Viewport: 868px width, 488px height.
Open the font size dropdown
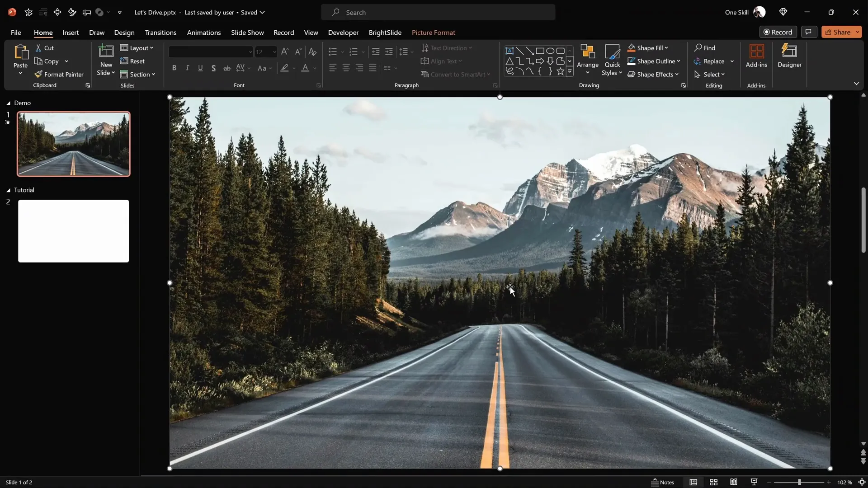[x=274, y=52]
